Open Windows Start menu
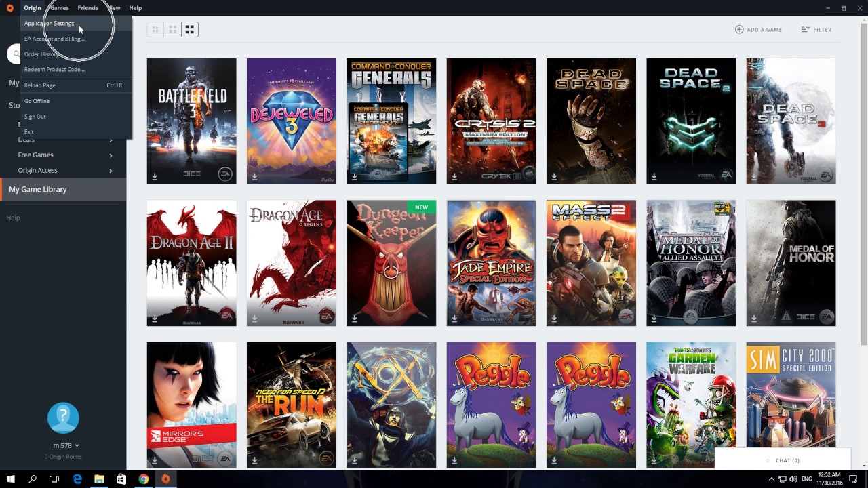The height and width of the screenshot is (488, 868). (x=11, y=479)
